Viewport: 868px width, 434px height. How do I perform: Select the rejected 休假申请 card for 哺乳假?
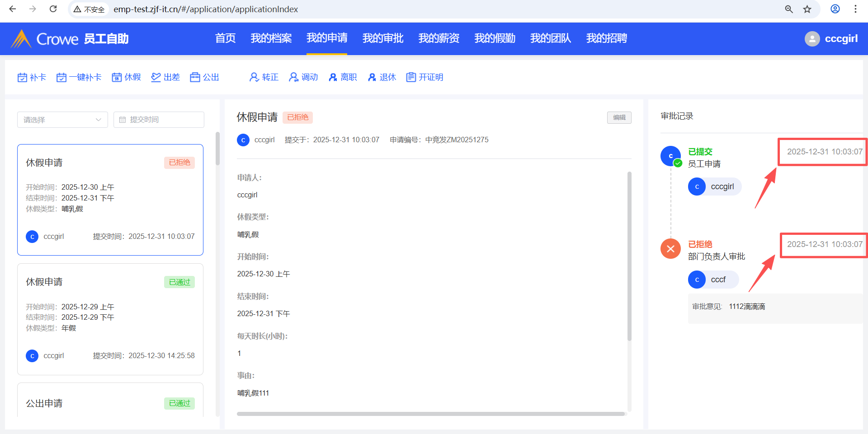[x=110, y=200]
